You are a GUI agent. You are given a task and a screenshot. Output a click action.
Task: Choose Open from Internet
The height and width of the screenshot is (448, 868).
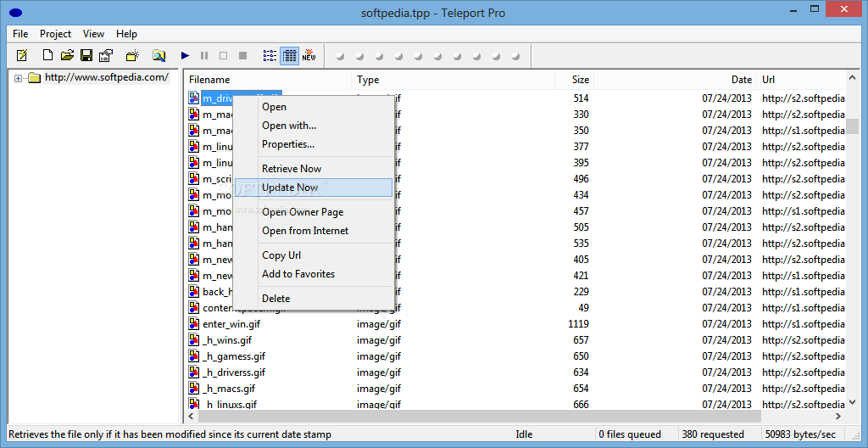pyautogui.click(x=314, y=231)
